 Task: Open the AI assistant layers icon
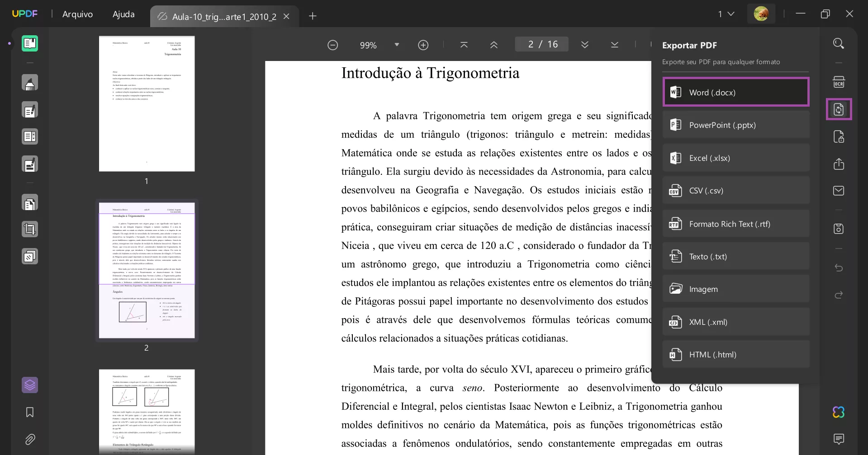30,385
